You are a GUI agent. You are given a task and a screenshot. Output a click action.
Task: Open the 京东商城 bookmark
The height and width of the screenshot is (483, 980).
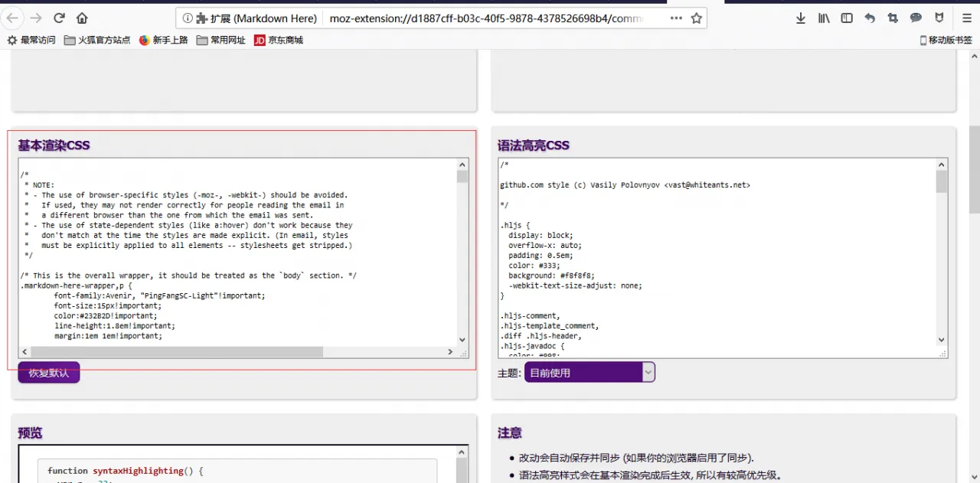coord(279,40)
